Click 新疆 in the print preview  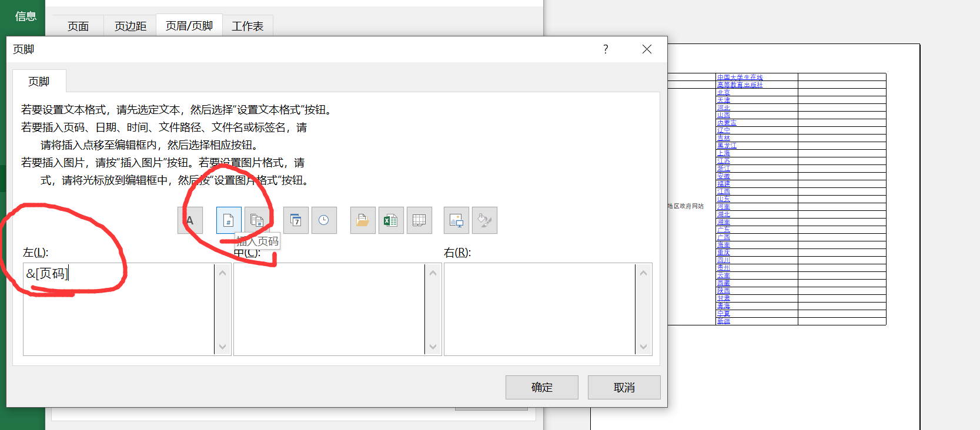(724, 321)
